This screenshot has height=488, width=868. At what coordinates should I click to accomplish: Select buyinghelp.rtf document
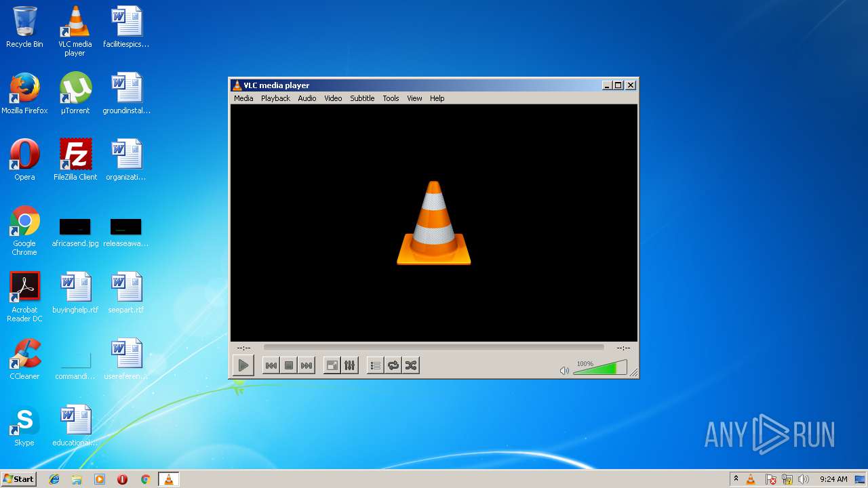click(x=75, y=293)
